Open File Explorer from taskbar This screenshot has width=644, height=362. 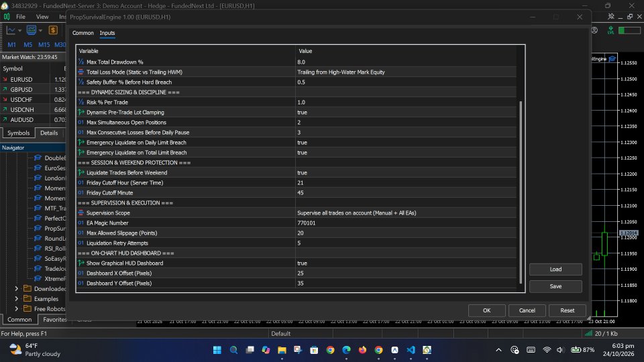(x=282, y=350)
